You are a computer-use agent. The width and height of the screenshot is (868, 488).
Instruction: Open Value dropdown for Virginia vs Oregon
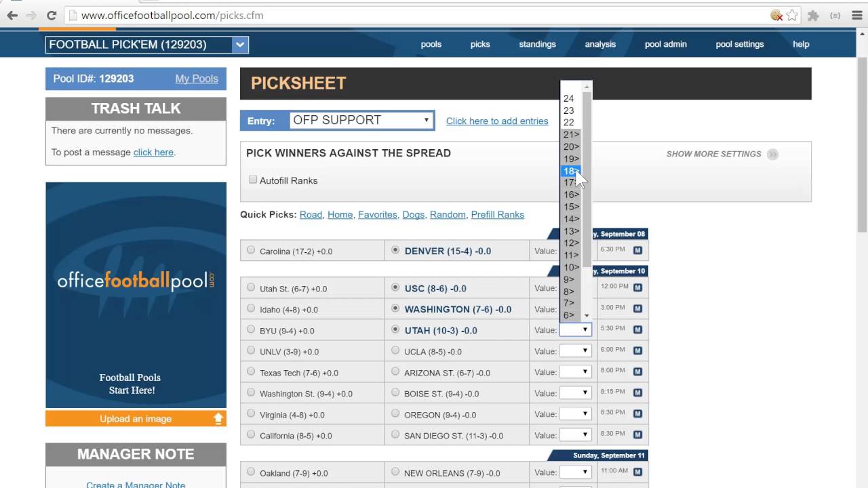pos(575,414)
